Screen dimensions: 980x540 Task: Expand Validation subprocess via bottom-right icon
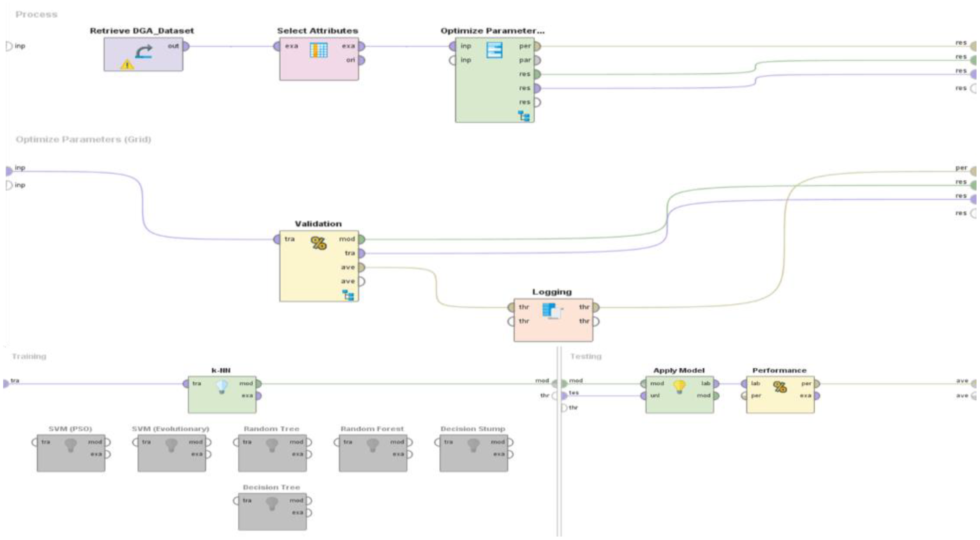(x=348, y=295)
